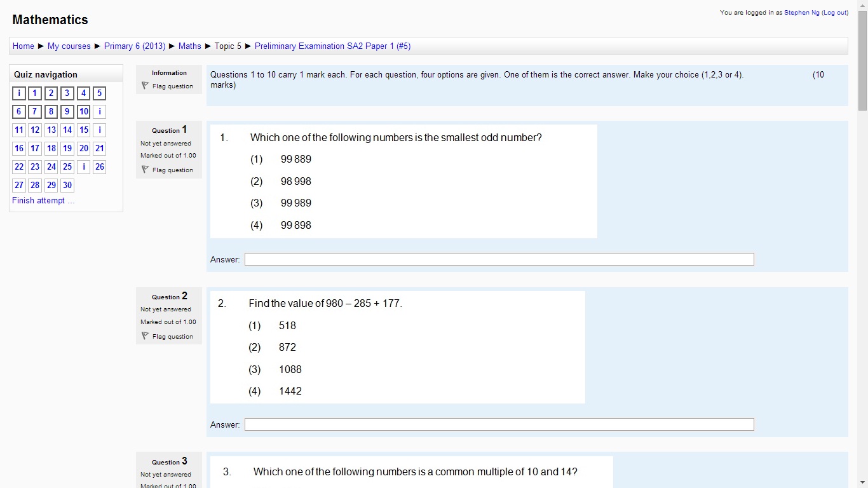The width and height of the screenshot is (868, 488).
Task: Flag the Information block
Action: coord(167,86)
